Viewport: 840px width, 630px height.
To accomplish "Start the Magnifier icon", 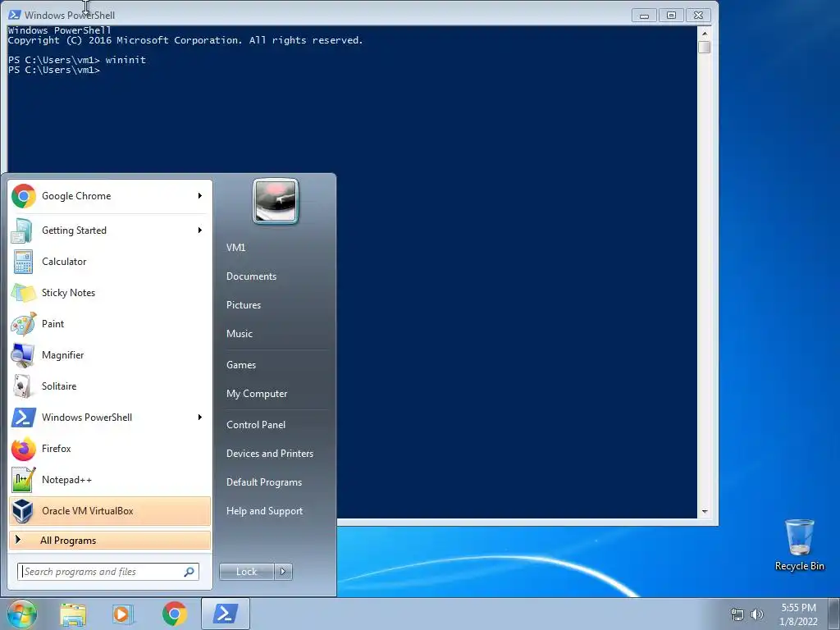I will (x=23, y=354).
